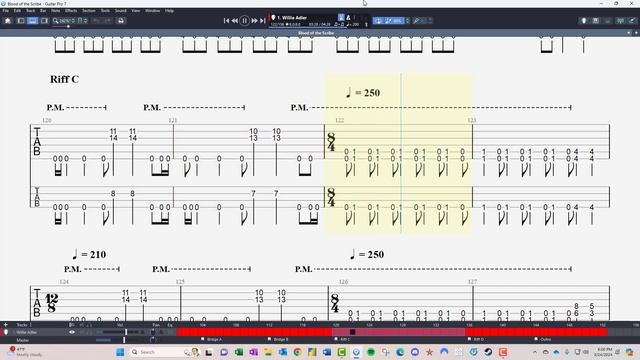Fast forward to the next bar
Screen dimensions: 640x360
pos(254,20)
